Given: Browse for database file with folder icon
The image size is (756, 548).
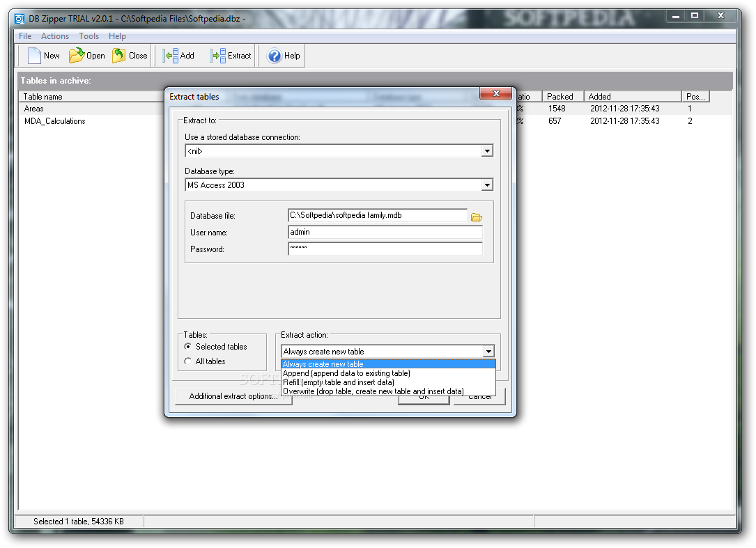Looking at the screenshot, I should [x=477, y=217].
